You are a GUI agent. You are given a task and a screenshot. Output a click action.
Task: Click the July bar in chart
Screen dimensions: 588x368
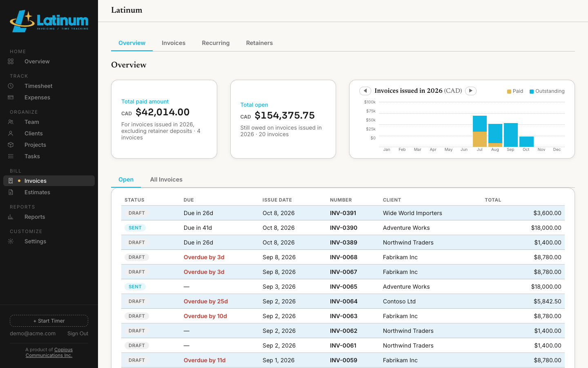pyautogui.click(x=480, y=131)
